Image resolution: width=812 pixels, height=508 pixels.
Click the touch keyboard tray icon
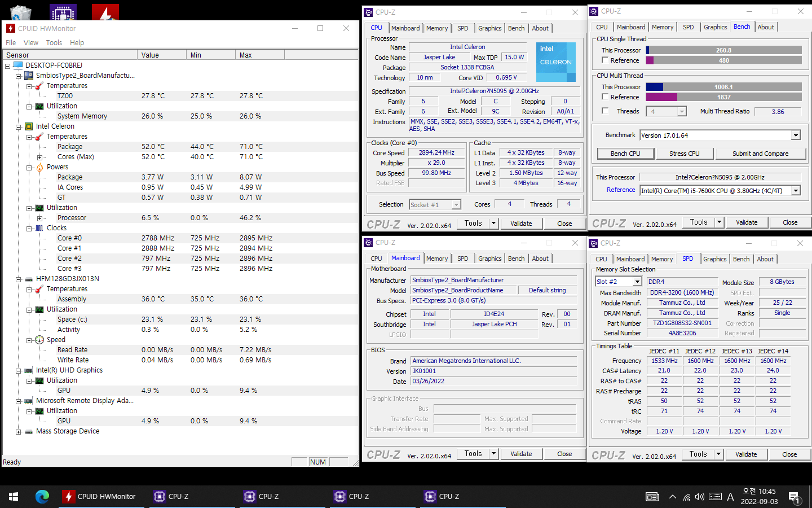click(x=715, y=497)
